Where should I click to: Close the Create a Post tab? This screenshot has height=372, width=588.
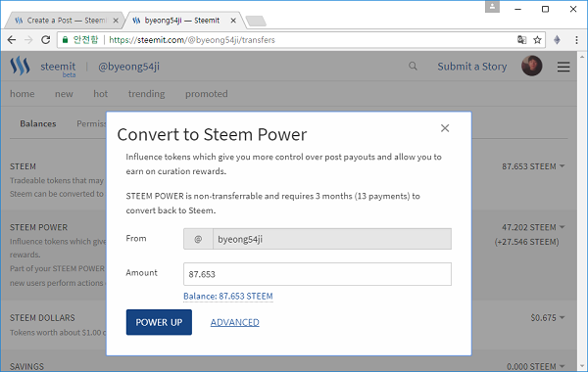tap(116, 21)
